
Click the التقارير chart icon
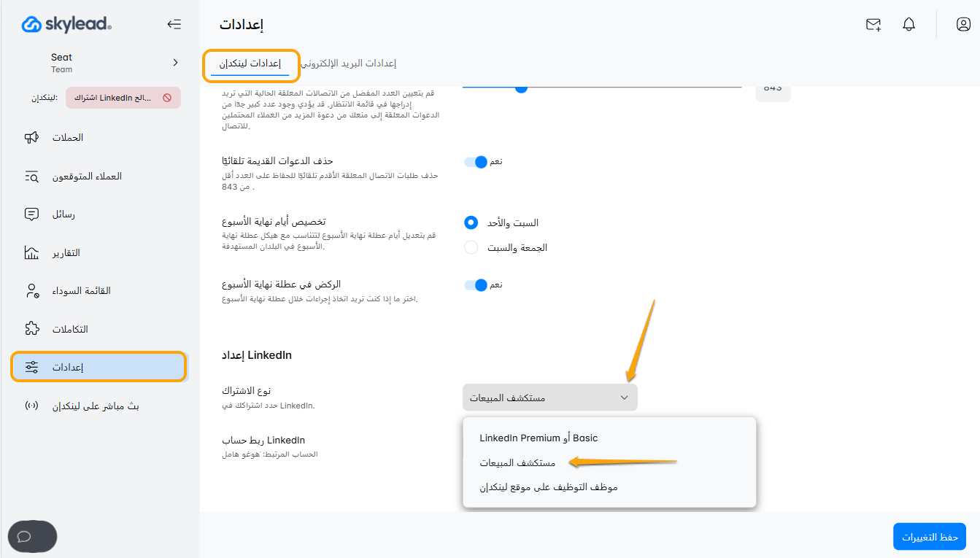pyautogui.click(x=31, y=253)
